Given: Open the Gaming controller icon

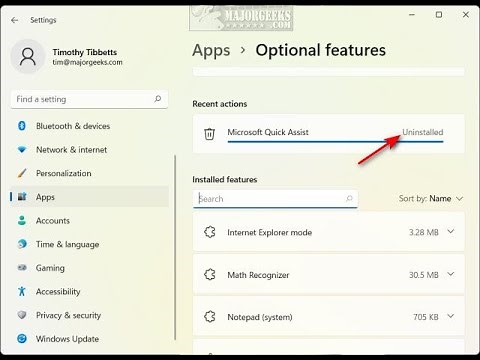Looking at the screenshot, I should (x=22, y=268).
